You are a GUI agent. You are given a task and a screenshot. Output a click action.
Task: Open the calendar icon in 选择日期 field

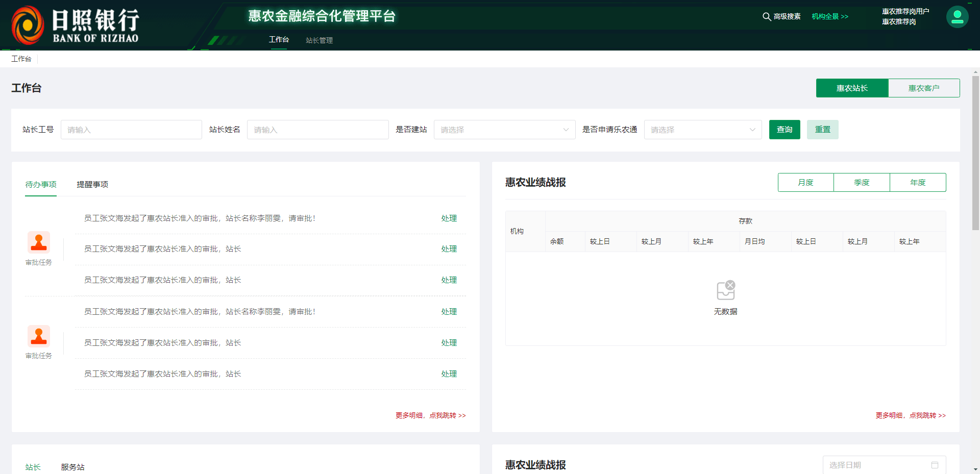[x=935, y=465]
